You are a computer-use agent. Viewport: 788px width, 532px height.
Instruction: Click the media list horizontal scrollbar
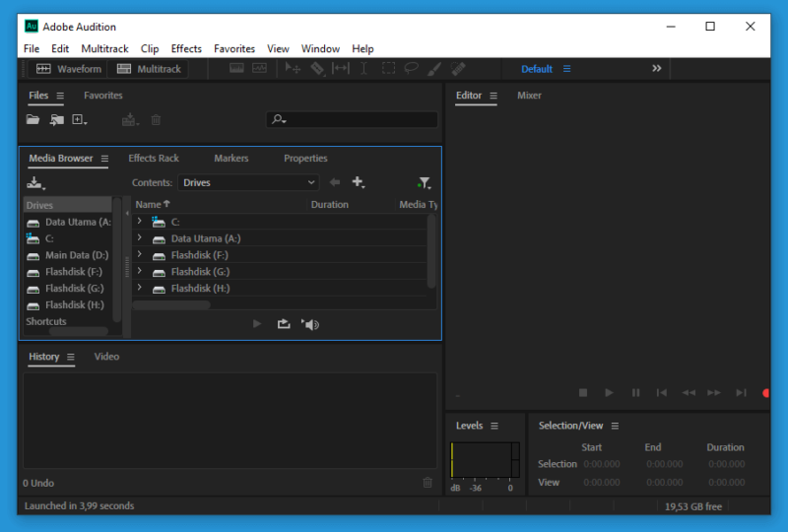tap(171, 305)
